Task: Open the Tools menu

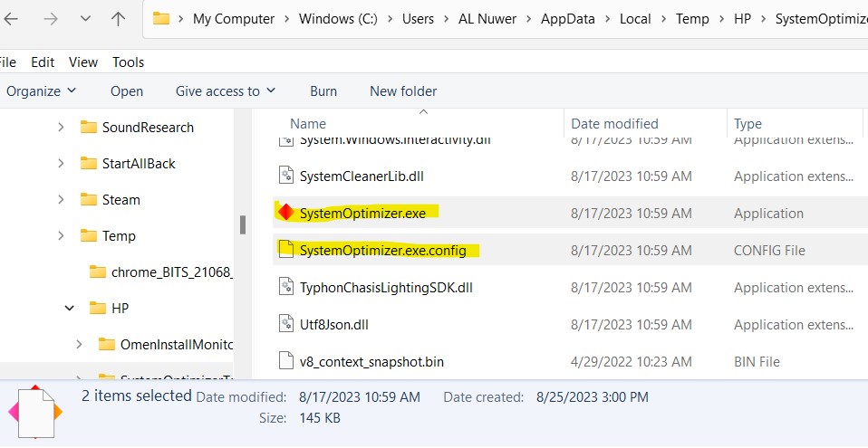Action: tap(128, 62)
